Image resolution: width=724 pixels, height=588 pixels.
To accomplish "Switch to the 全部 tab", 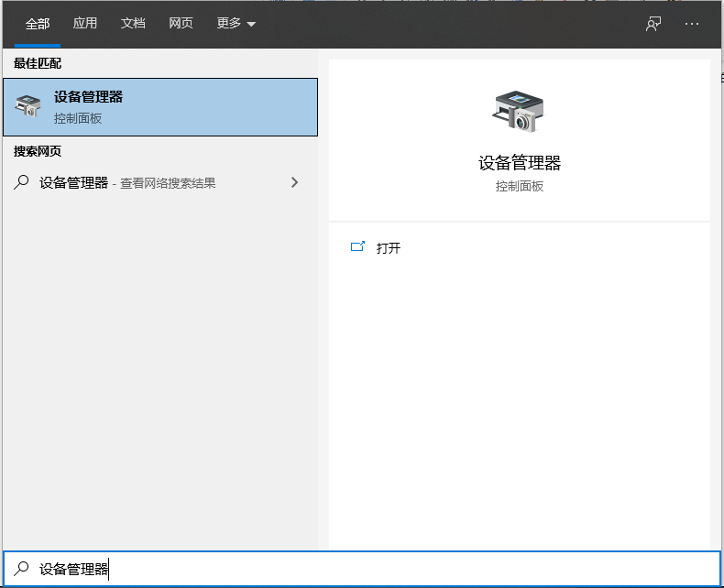I will coord(38,24).
